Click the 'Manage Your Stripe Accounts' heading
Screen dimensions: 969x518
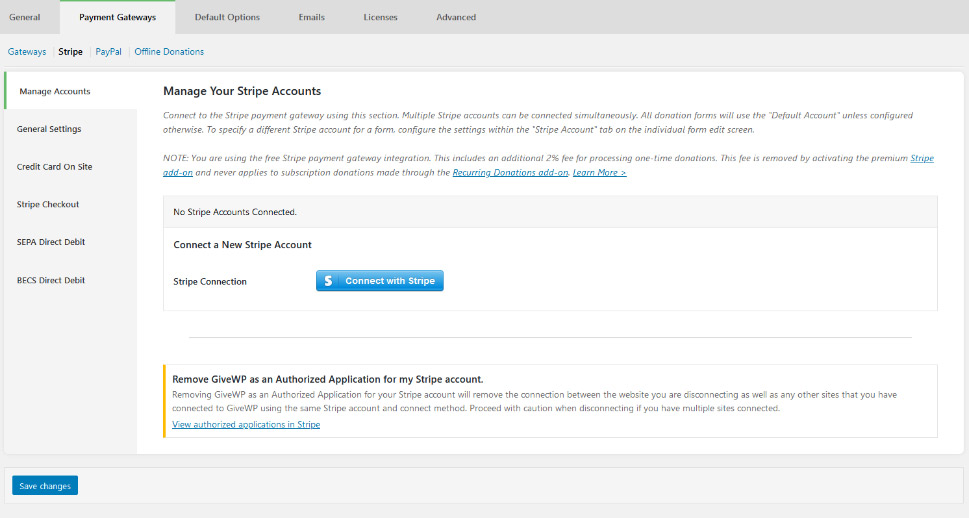pyautogui.click(x=242, y=91)
